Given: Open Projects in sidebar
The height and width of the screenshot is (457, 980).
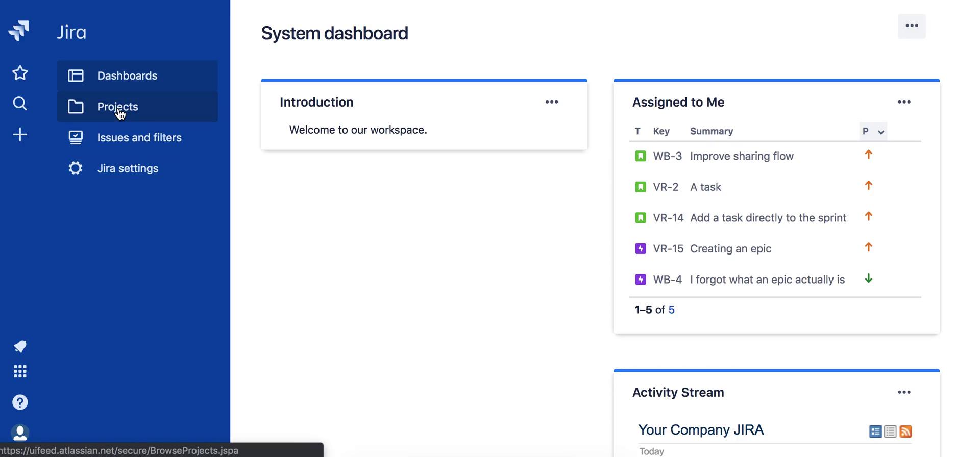Looking at the screenshot, I should click(x=137, y=107).
